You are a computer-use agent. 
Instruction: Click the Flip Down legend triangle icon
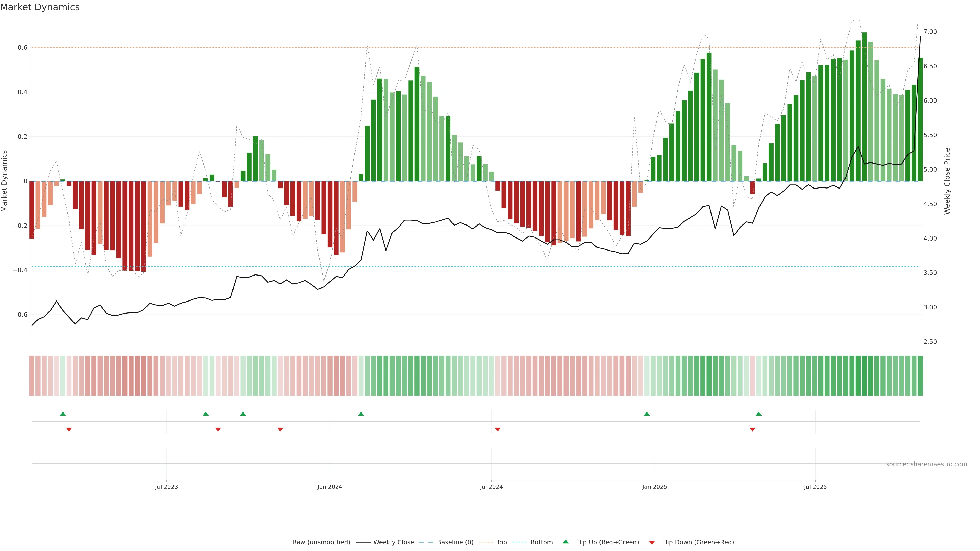click(x=652, y=543)
